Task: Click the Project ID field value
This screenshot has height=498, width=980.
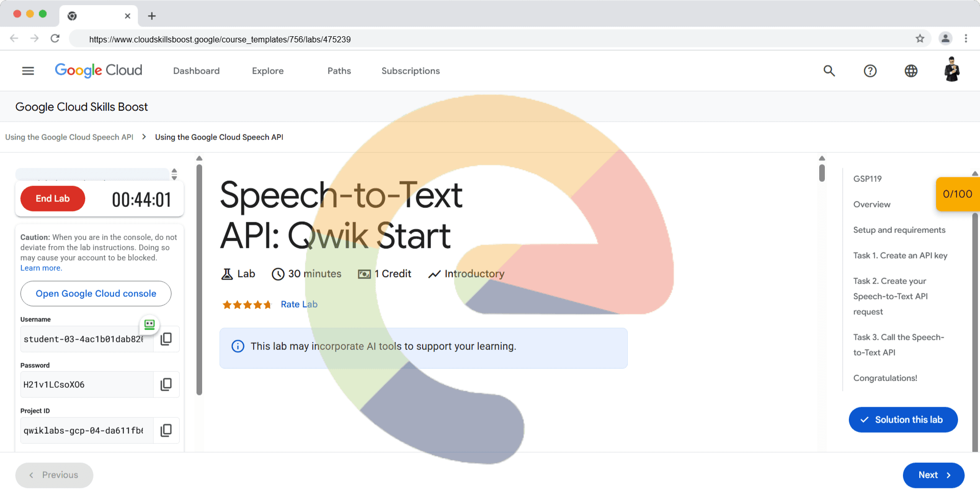Action: coord(87,431)
